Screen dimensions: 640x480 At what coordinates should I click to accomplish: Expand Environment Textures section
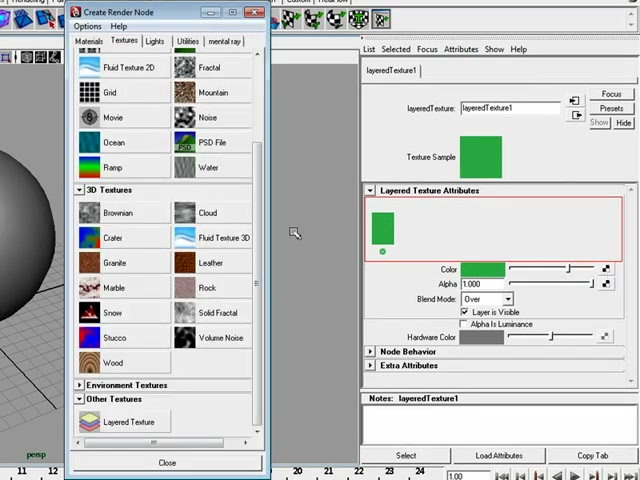pyautogui.click(x=79, y=385)
